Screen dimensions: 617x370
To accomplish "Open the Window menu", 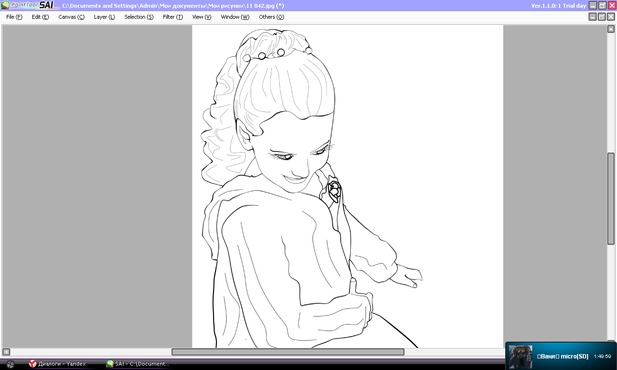I will click(235, 17).
